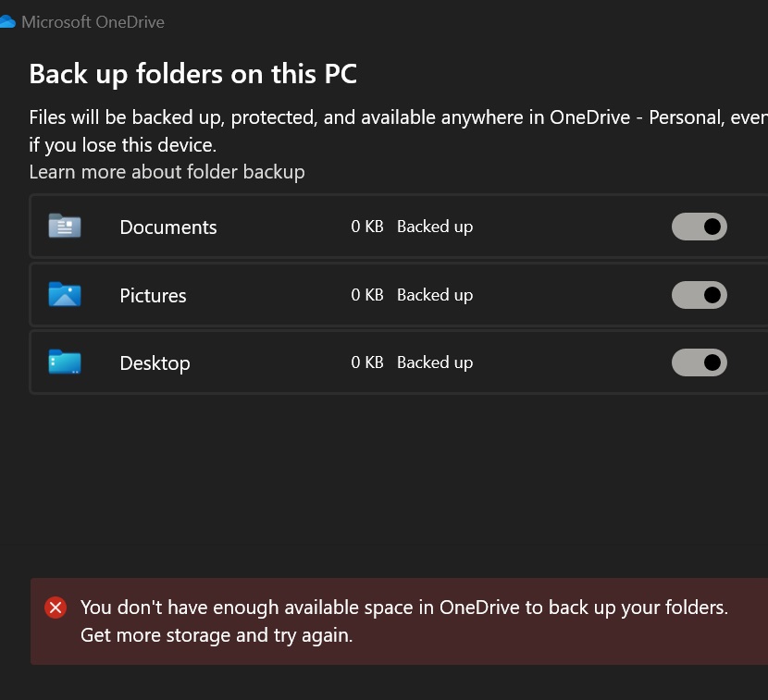The height and width of the screenshot is (700, 768).
Task: Click the Back up folders heading
Action: pos(192,74)
